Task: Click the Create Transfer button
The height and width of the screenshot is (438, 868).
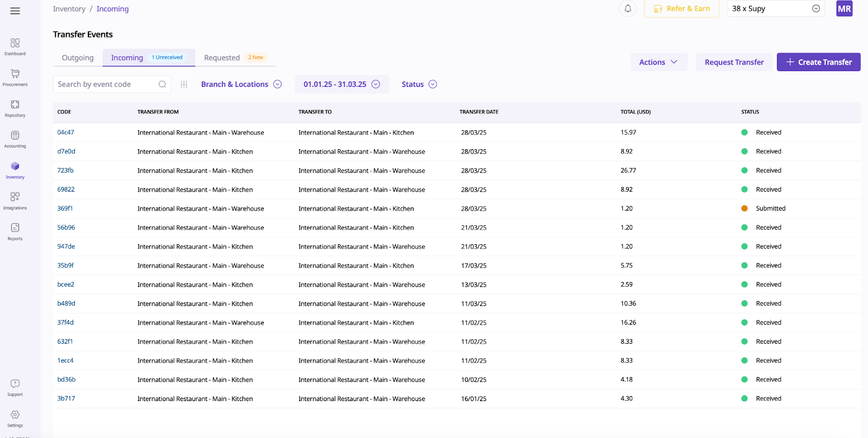Action: 818,62
